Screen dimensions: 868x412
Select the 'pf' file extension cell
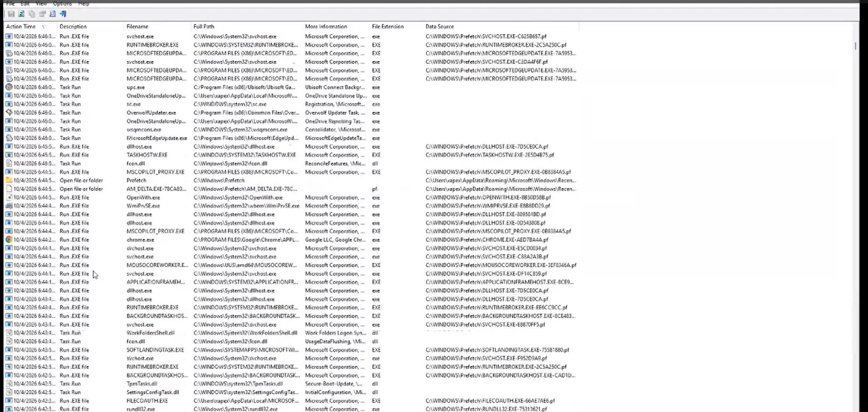[375, 189]
